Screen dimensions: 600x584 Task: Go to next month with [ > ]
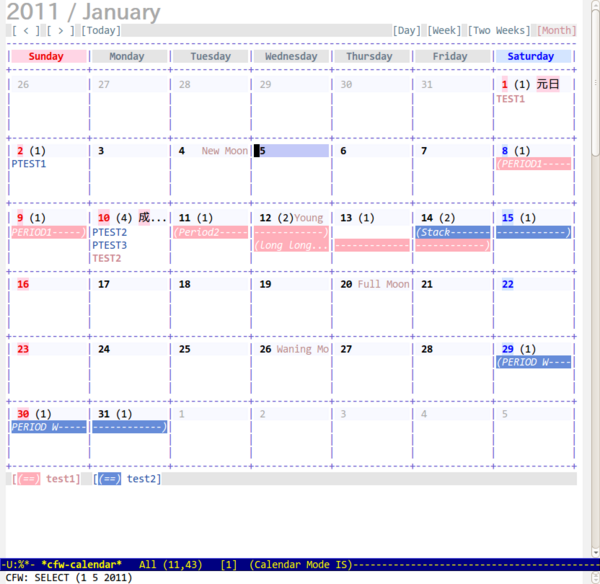point(60,31)
